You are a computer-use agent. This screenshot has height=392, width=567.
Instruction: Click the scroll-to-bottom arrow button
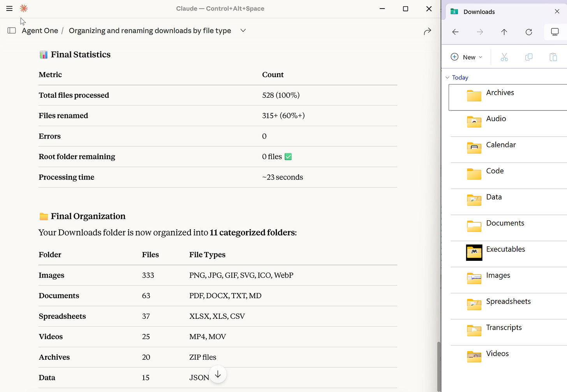click(218, 374)
